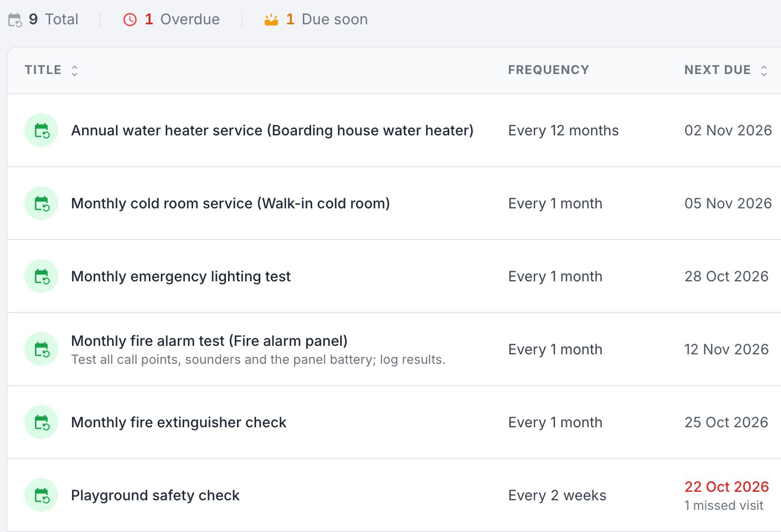The image size is (781, 532).
Task: Filter by 9 Total schedules
Action: coord(43,20)
